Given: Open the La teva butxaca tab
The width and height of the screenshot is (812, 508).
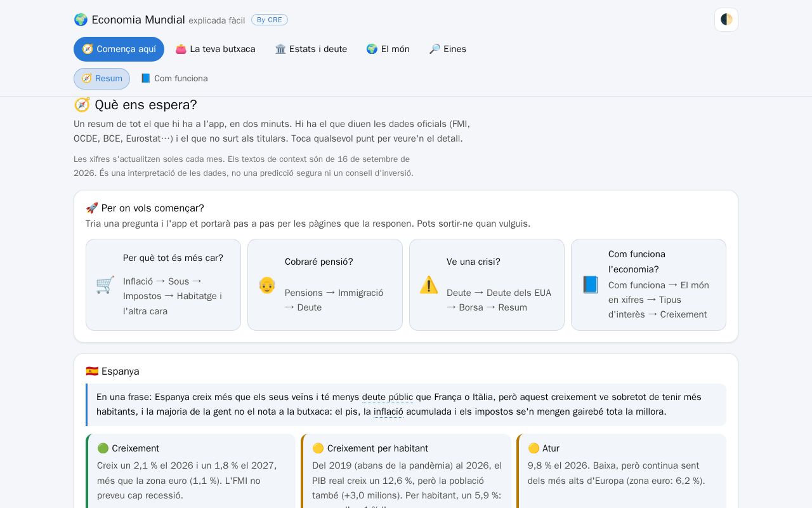Looking at the screenshot, I should [215, 49].
